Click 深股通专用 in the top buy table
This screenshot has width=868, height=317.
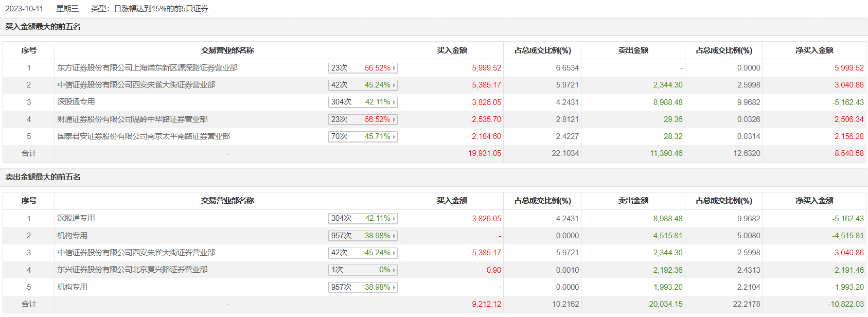76,102
